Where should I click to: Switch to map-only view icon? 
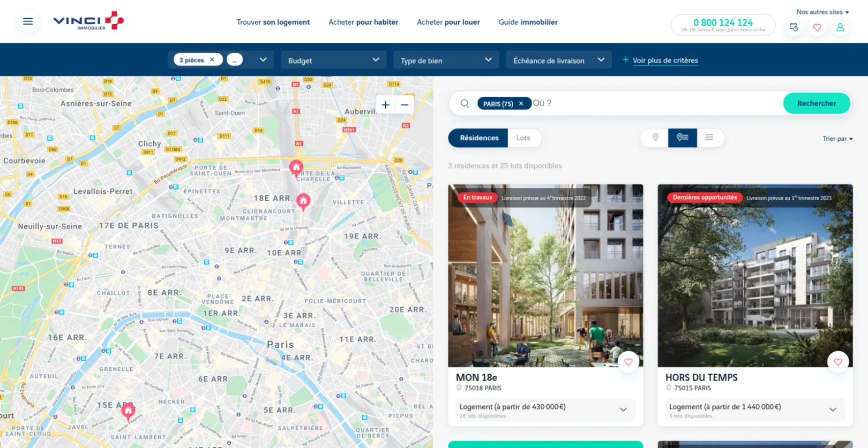(655, 138)
